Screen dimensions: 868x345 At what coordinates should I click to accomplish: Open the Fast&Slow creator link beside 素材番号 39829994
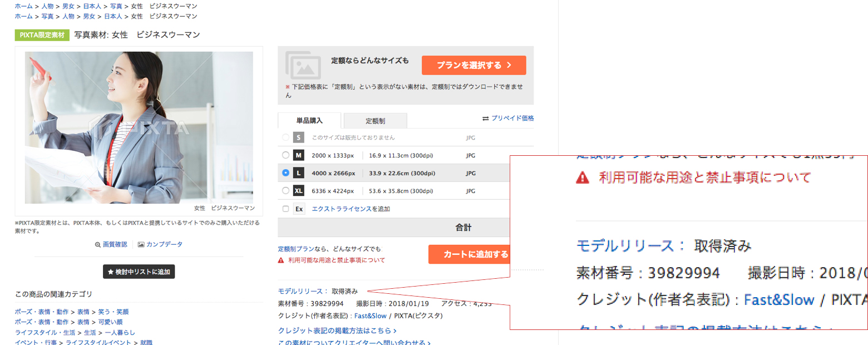click(371, 316)
